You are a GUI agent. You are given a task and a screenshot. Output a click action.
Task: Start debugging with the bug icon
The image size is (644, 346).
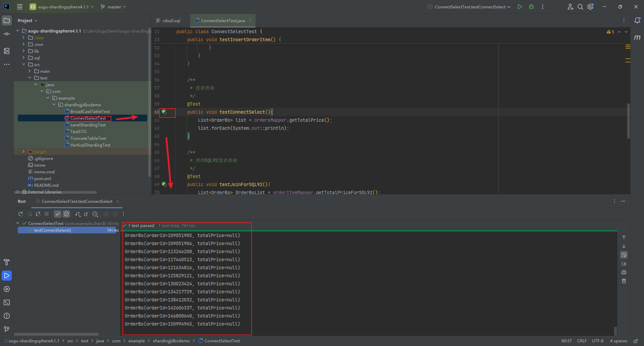pyautogui.click(x=531, y=7)
